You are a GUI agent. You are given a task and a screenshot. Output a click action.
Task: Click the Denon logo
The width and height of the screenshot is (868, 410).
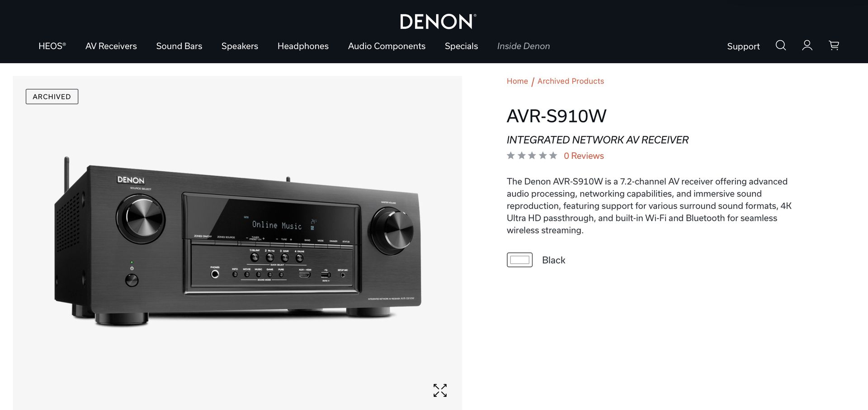click(438, 22)
